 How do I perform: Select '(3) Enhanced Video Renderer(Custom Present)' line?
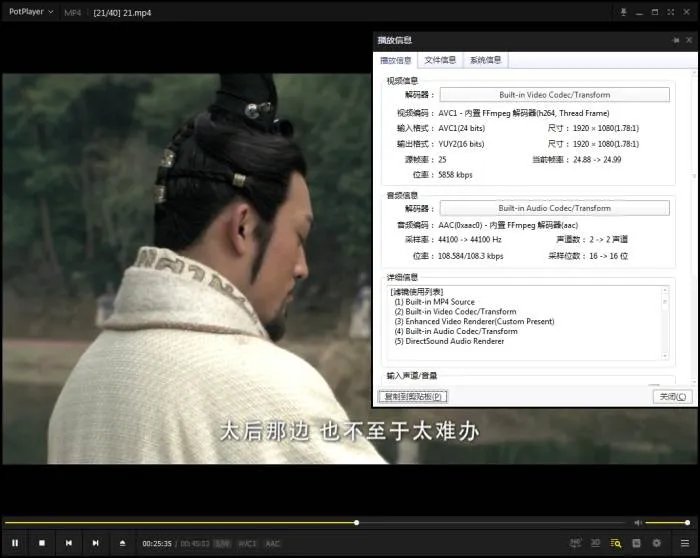[474, 321]
